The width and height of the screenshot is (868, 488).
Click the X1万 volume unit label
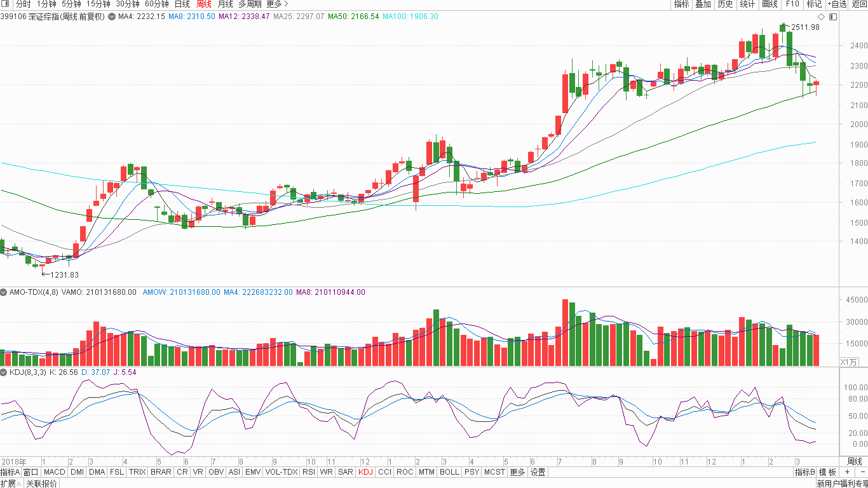(x=850, y=362)
